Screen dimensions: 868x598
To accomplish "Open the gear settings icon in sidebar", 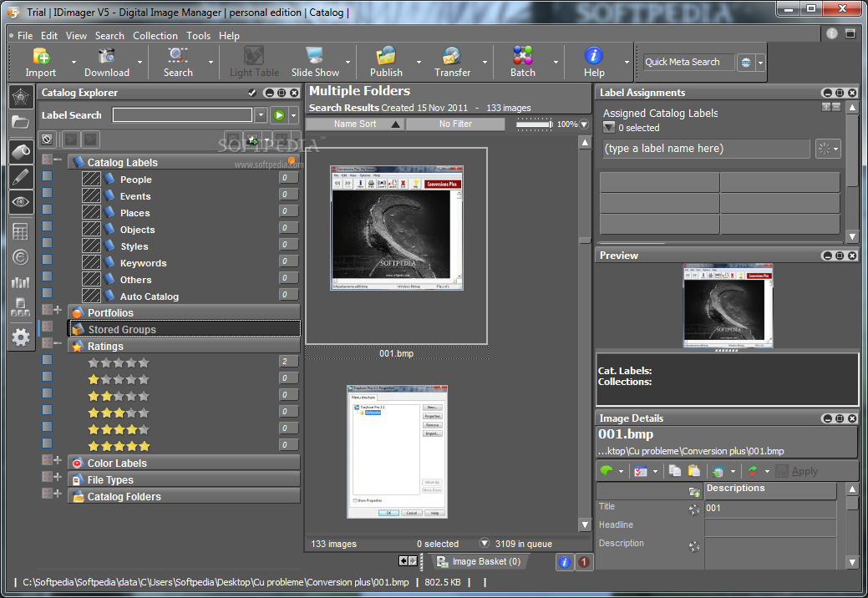I will tap(21, 337).
